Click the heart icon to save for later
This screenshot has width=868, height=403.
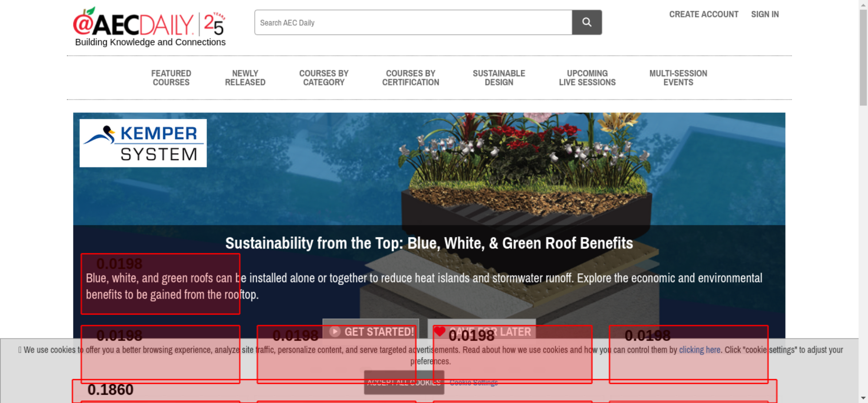[439, 331]
